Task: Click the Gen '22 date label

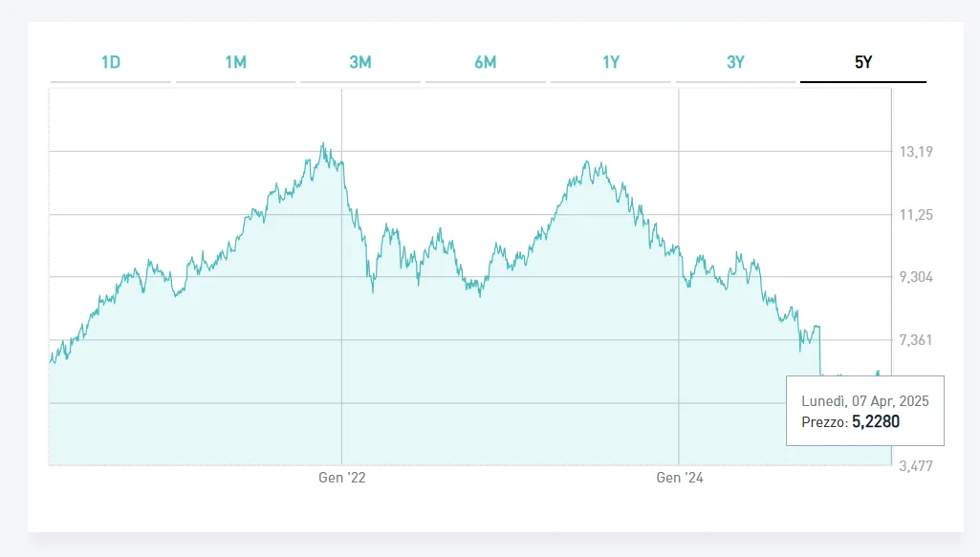Action: 342,478
